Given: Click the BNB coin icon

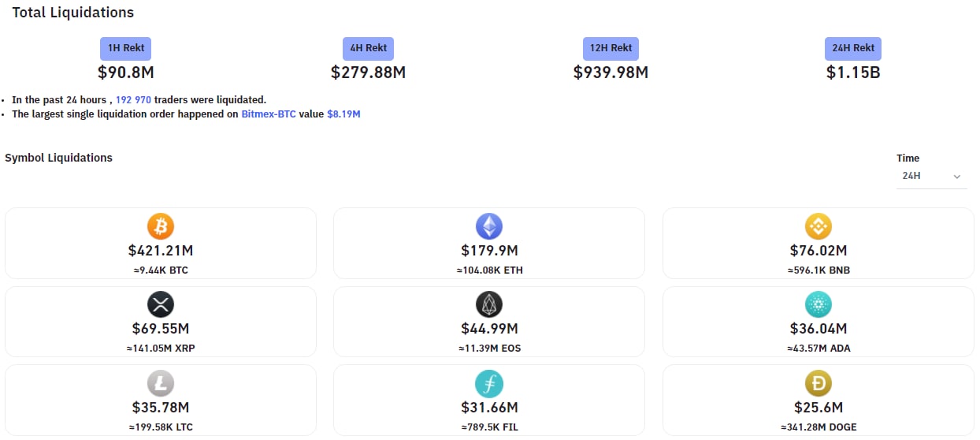Looking at the screenshot, I should coord(819,227).
